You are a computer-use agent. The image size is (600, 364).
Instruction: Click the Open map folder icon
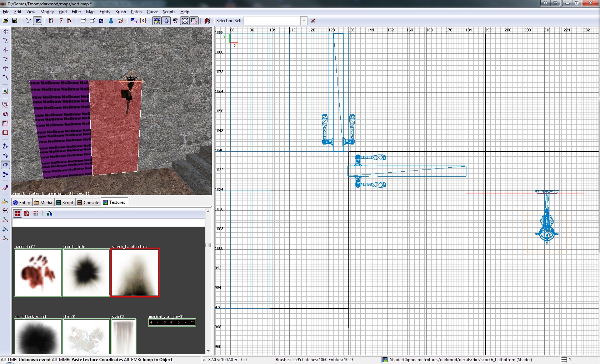(x=5, y=21)
